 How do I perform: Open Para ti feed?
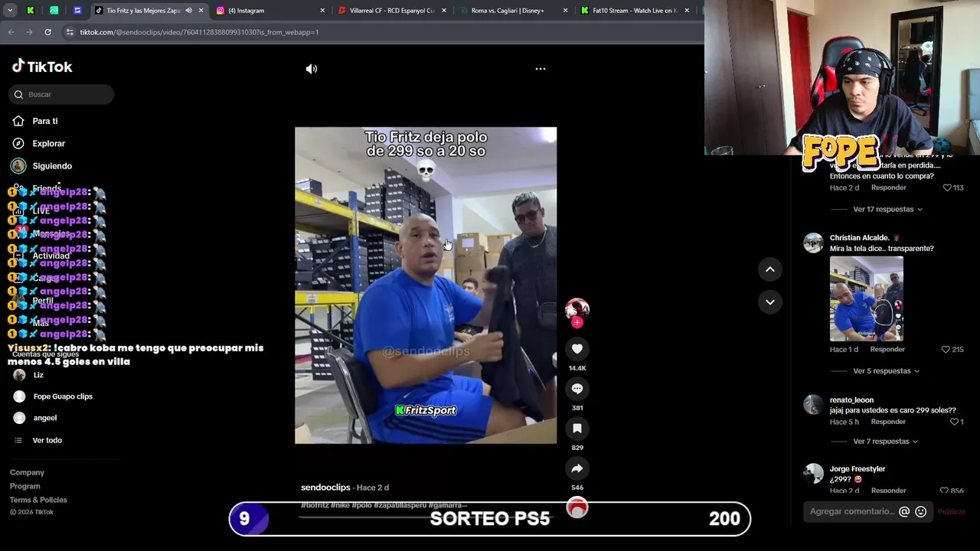(45, 121)
